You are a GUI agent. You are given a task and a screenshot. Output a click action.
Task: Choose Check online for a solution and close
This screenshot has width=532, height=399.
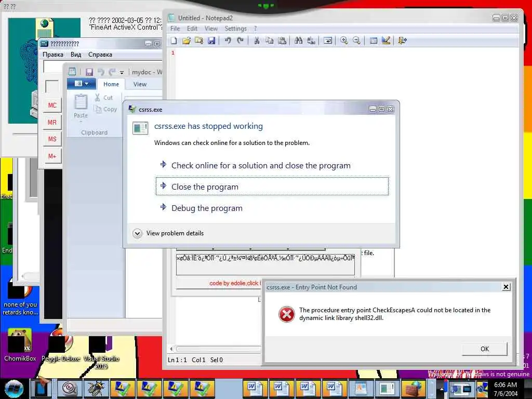pos(272,165)
